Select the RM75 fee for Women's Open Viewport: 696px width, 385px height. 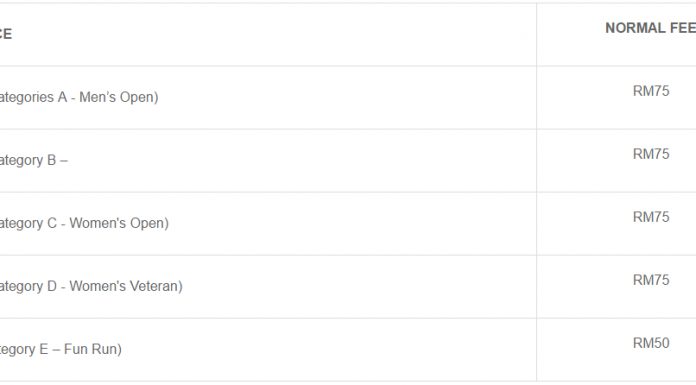click(651, 217)
